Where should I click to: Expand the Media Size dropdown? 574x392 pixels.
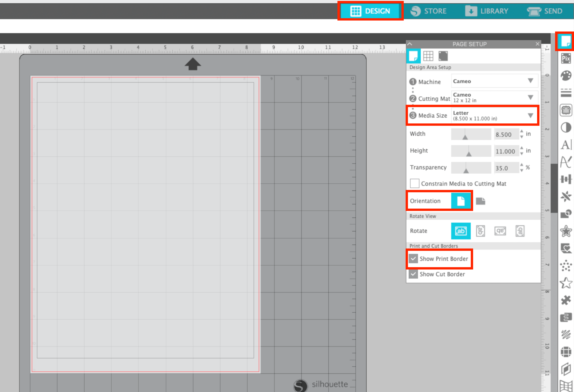[x=530, y=115]
